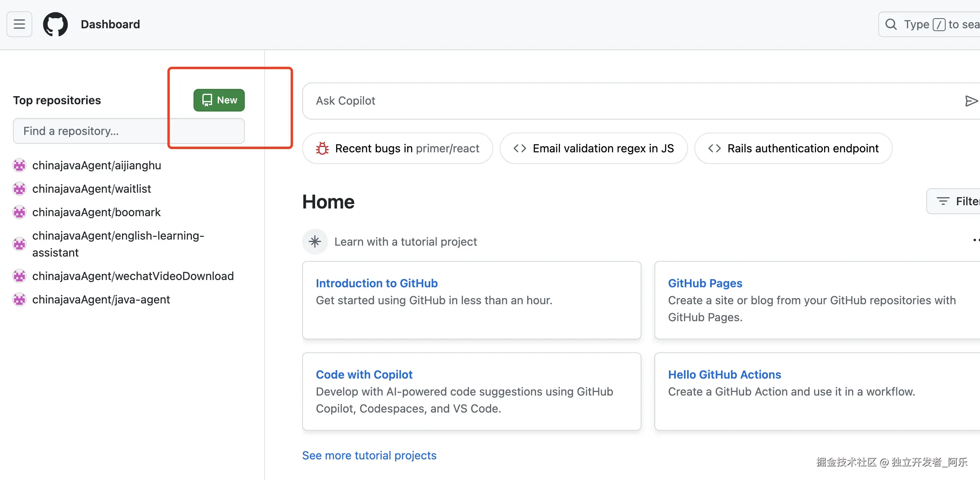
Task: Open Hello GitHub Actions tutorial
Action: click(x=724, y=375)
